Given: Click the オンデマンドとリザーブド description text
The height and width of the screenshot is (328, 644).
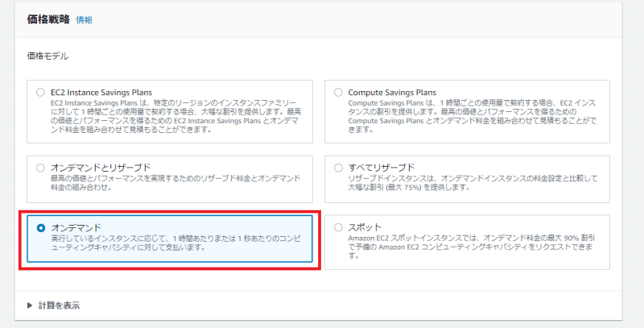Looking at the screenshot, I should pyautogui.click(x=175, y=183).
